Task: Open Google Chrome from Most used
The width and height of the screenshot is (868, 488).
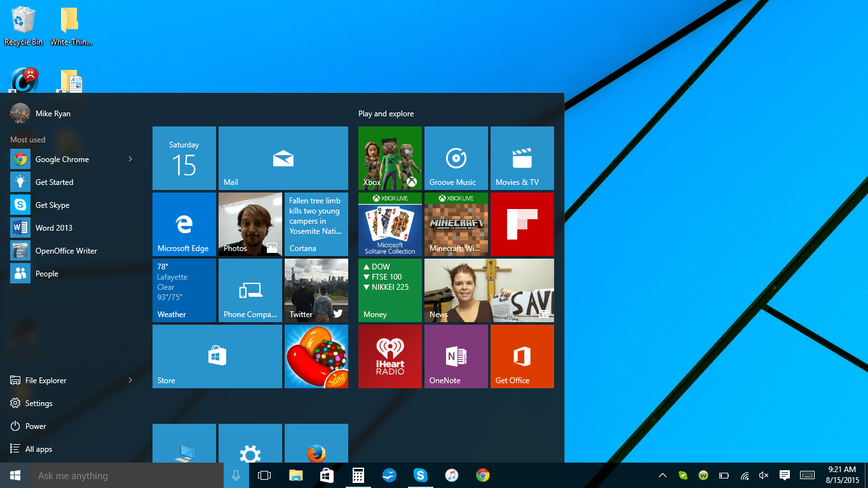Action: coord(64,159)
